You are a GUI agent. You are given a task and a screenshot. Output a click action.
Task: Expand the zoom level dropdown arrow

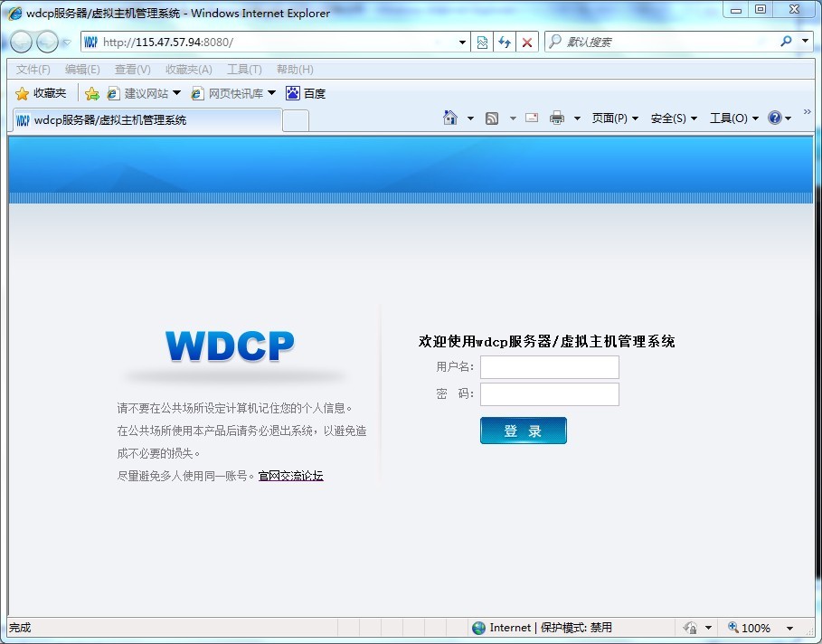789,629
